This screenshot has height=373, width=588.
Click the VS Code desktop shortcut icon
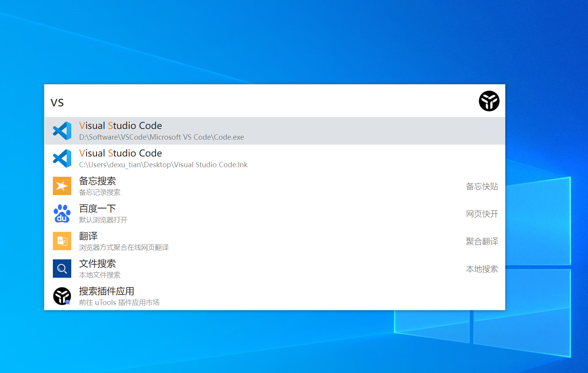click(62, 158)
